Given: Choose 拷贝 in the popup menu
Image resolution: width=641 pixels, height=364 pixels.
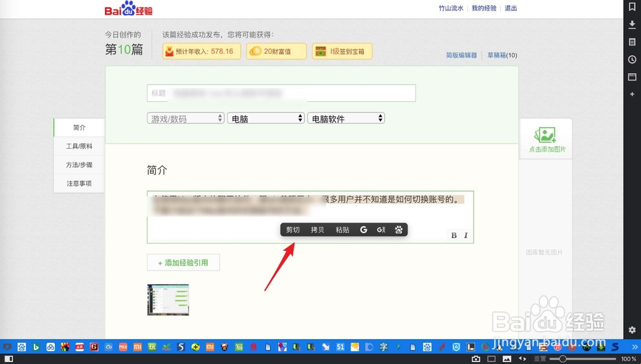Looking at the screenshot, I should [x=318, y=229].
